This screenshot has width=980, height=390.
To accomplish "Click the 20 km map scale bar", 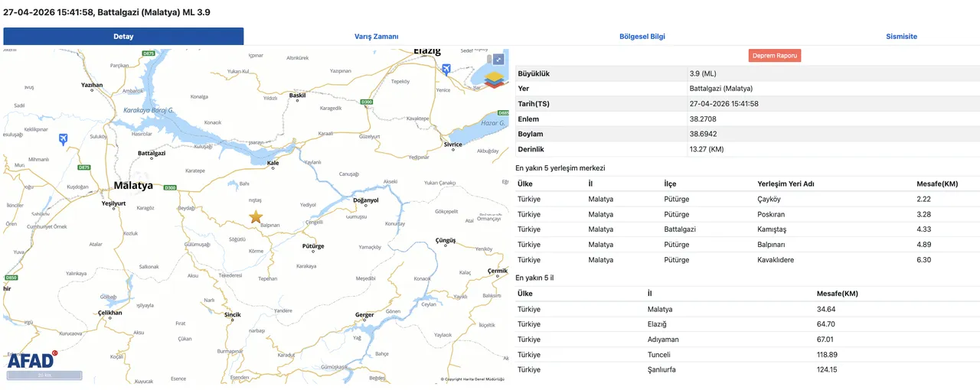I will (44, 375).
